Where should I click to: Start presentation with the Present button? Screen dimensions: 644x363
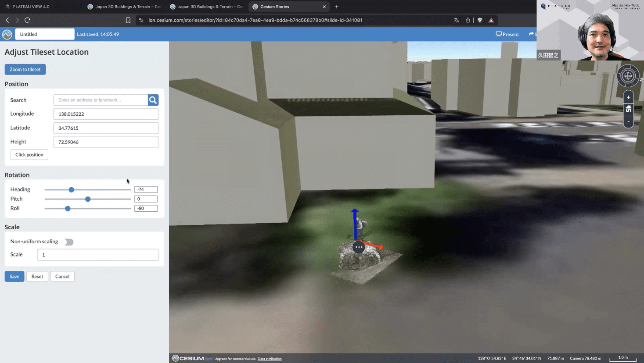pos(507,34)
